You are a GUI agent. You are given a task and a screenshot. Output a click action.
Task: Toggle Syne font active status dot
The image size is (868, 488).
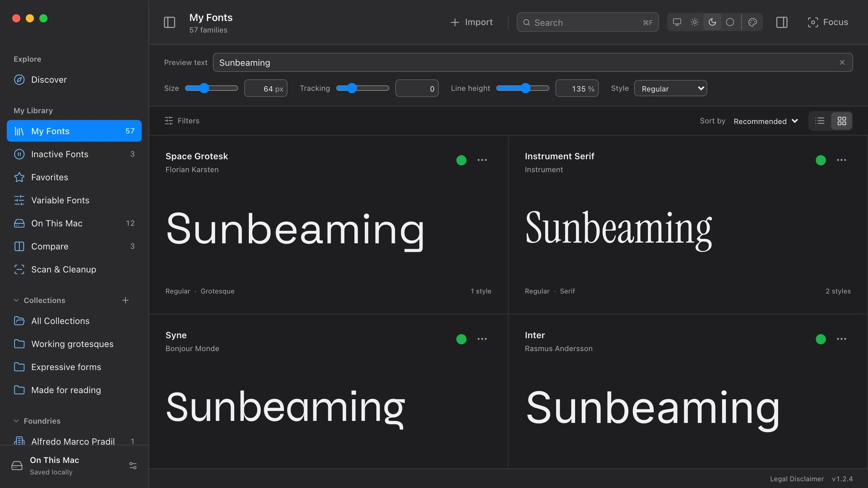click(x=461, y=339)
